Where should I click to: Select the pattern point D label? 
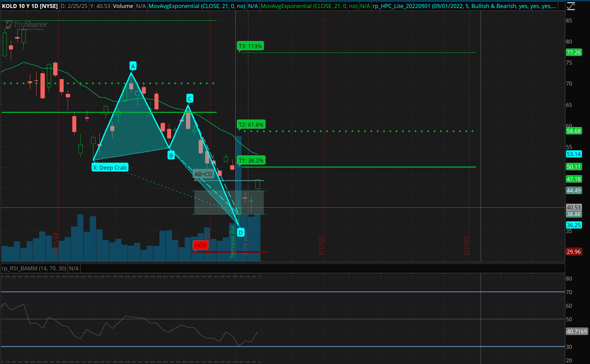(241, 233)
